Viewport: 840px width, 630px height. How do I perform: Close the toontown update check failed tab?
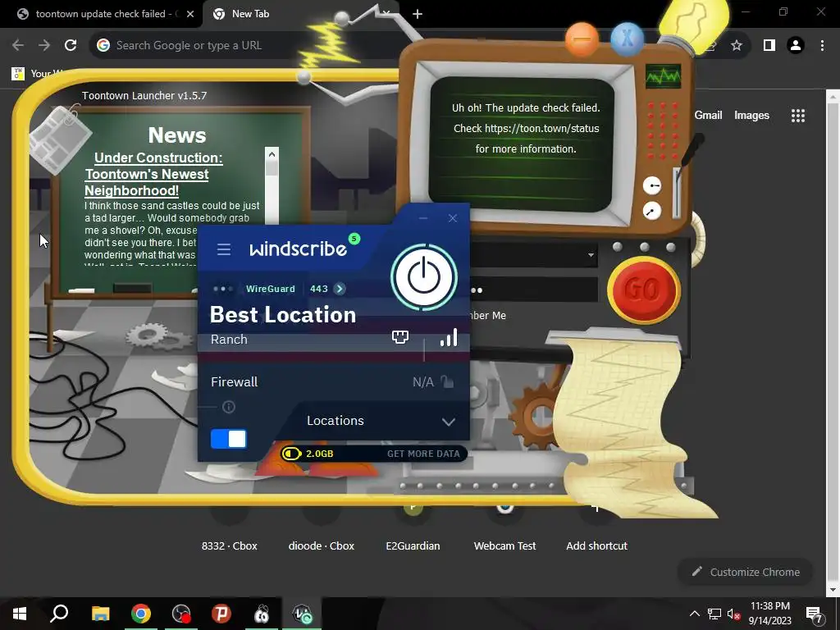(190, 15)
